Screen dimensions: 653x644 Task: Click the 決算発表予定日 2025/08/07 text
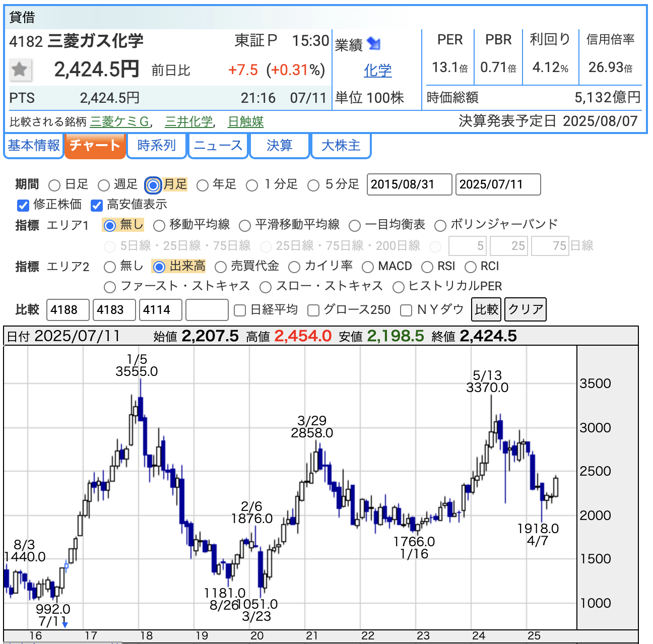pyautogui.click(x=548, y=121)
